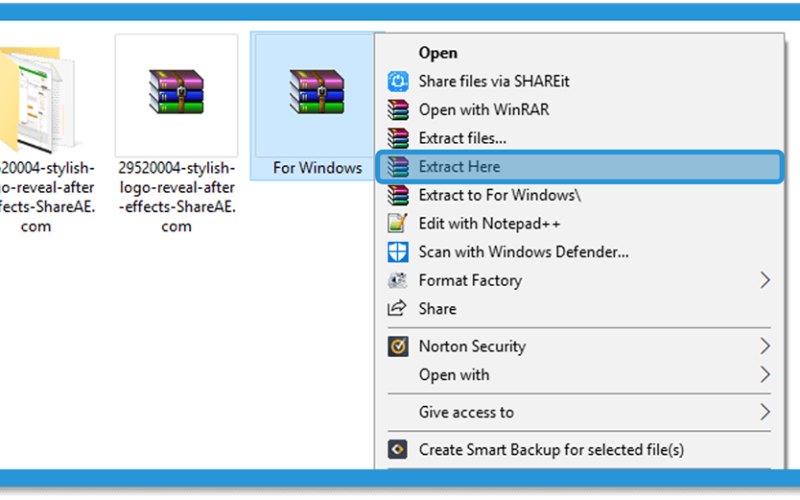Click WinRAR icon beside Open with WinRAR
This screenshot has height=500, width=800.
(398, 110)
